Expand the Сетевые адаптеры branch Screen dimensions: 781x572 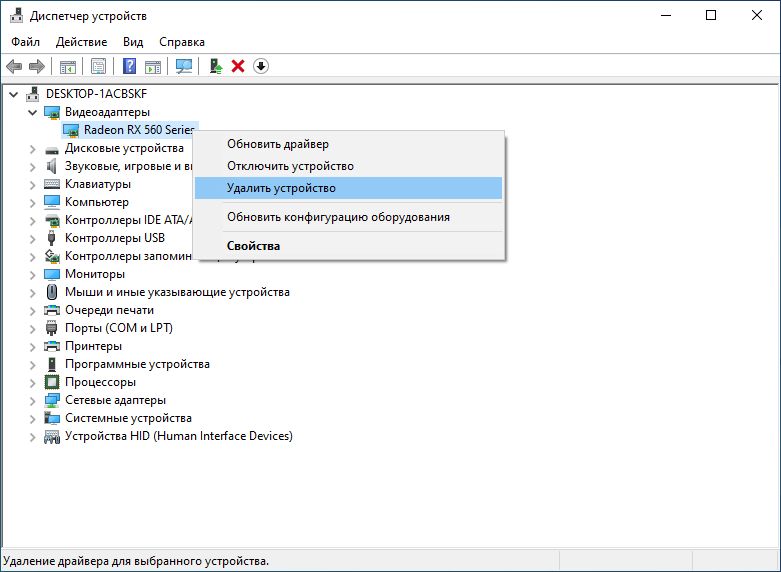(33, 400)
